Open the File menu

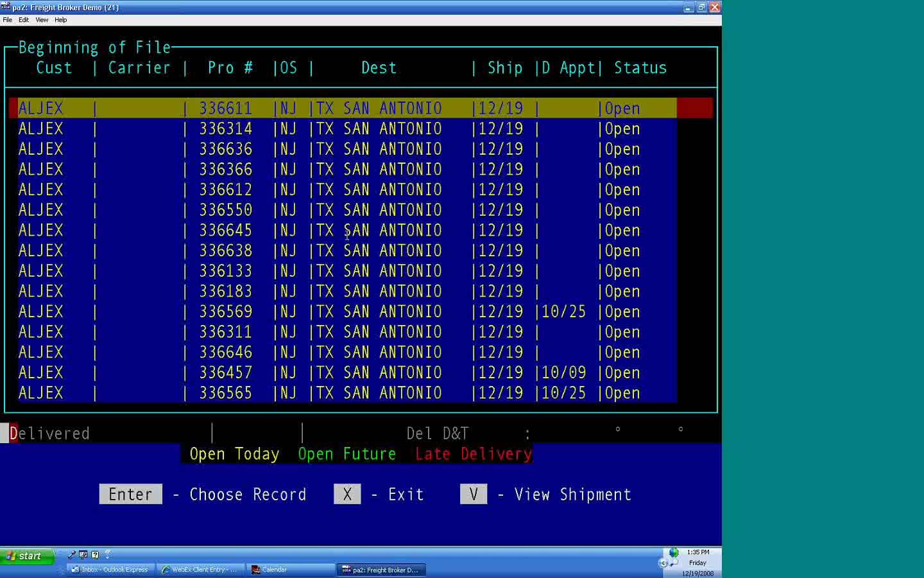[7, 20]
